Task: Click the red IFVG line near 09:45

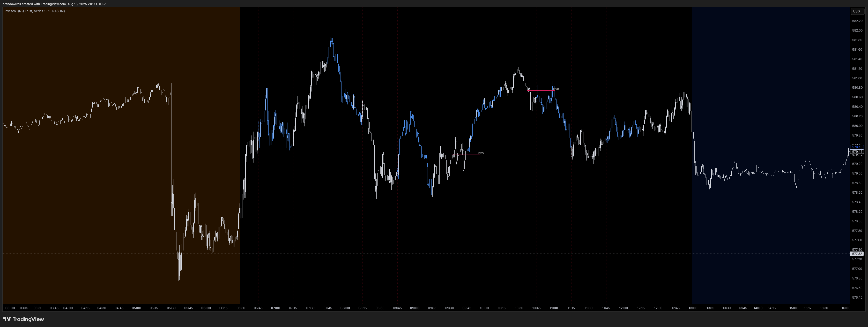Action: (x=466, y=155)
